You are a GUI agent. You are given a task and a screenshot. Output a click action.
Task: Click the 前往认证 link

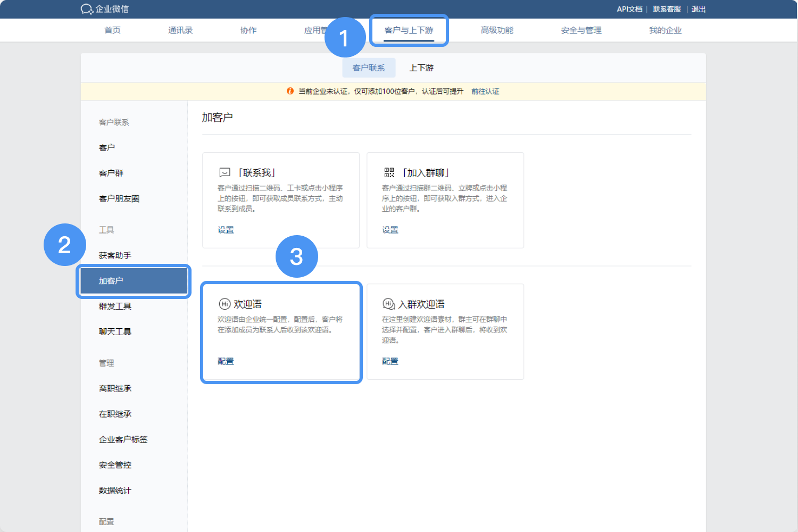click(485, 92)
